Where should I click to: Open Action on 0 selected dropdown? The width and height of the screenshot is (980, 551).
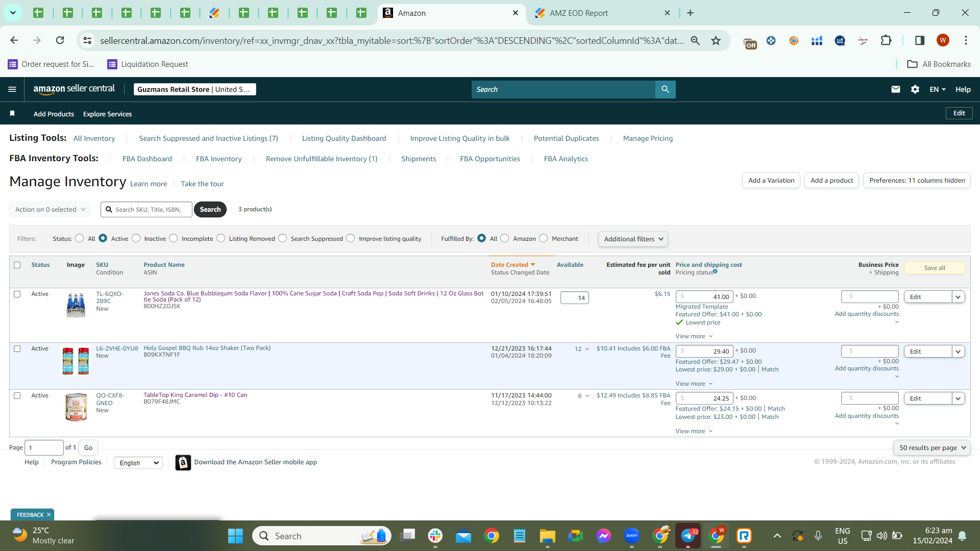(x=50, y=210)
